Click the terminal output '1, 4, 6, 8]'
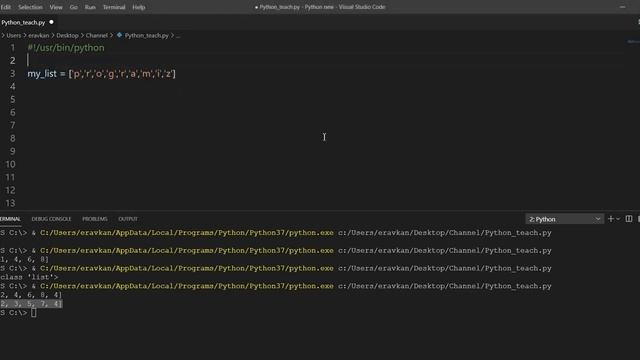Viewport: 640px width, 360px height. point(24,259)
